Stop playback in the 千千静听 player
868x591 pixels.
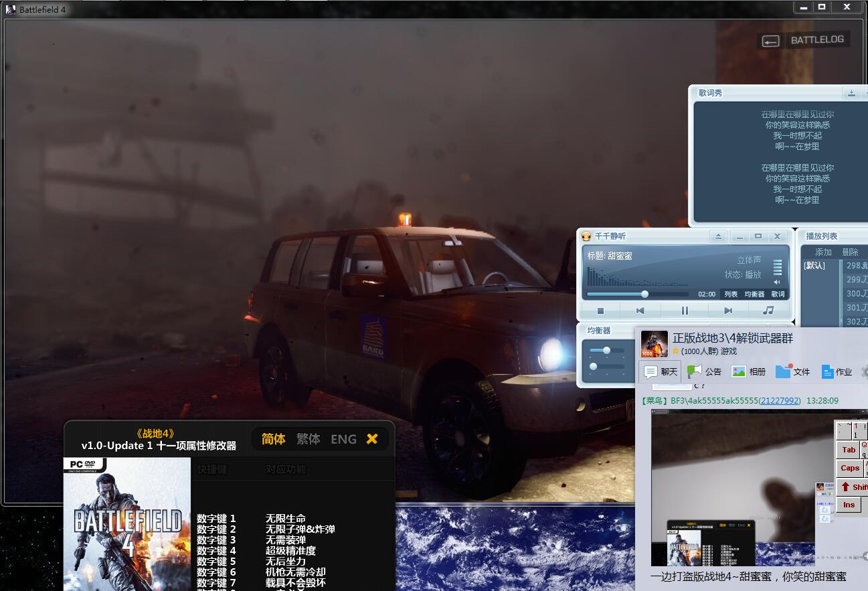point(600,311)
